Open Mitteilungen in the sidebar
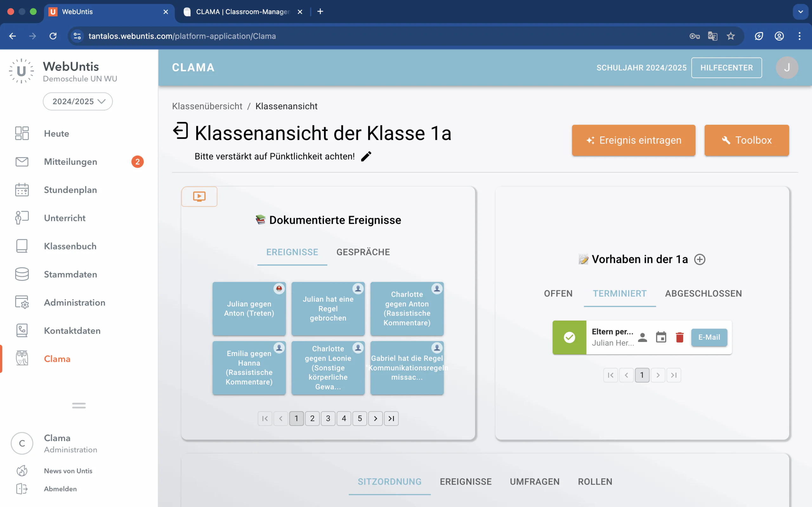 70,162
